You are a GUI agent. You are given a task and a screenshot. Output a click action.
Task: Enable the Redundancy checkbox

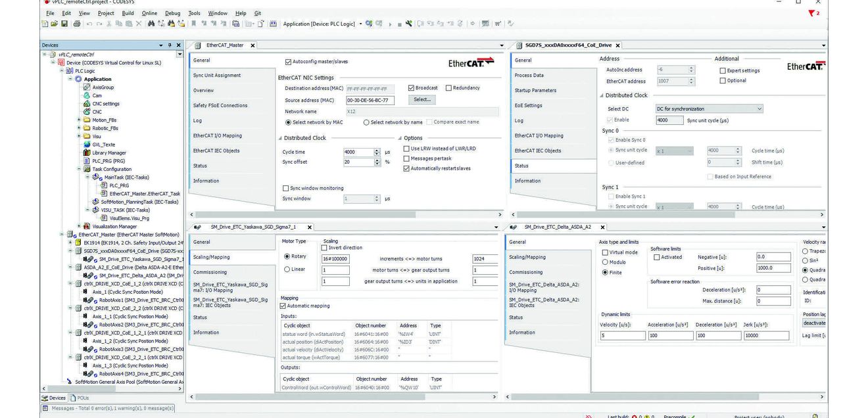(448, 87)
